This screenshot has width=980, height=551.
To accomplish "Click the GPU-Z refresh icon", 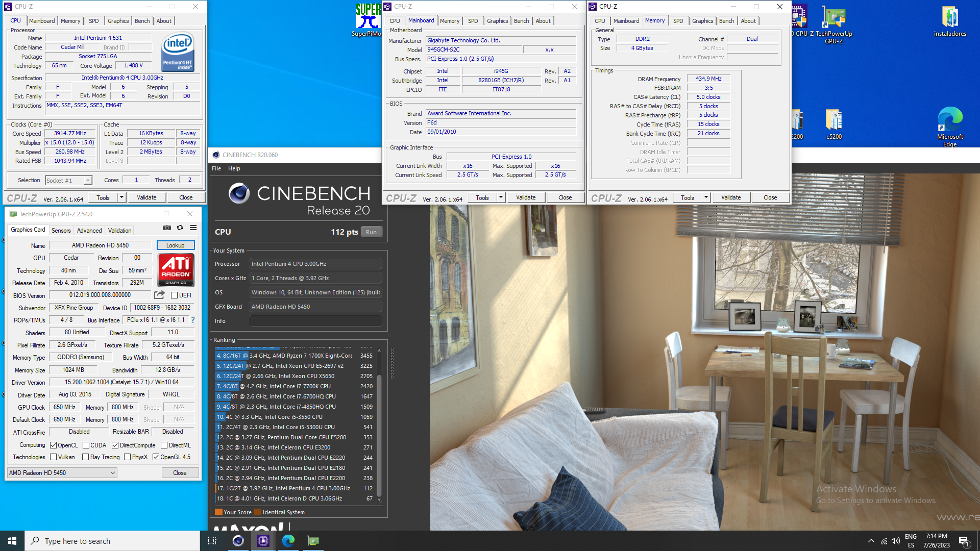I will pos(180,228).
